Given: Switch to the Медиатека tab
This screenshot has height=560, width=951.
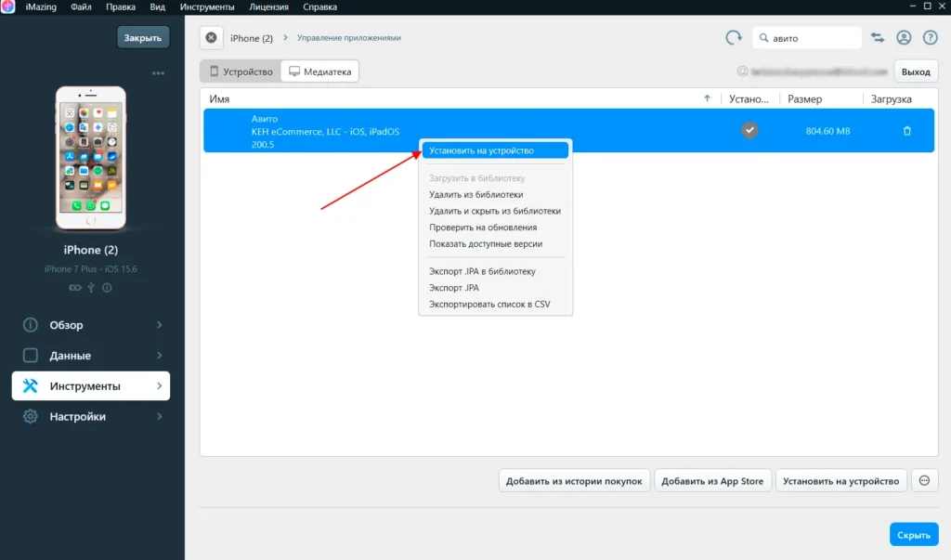Looking at the screenshot, I should coord(320,72).
